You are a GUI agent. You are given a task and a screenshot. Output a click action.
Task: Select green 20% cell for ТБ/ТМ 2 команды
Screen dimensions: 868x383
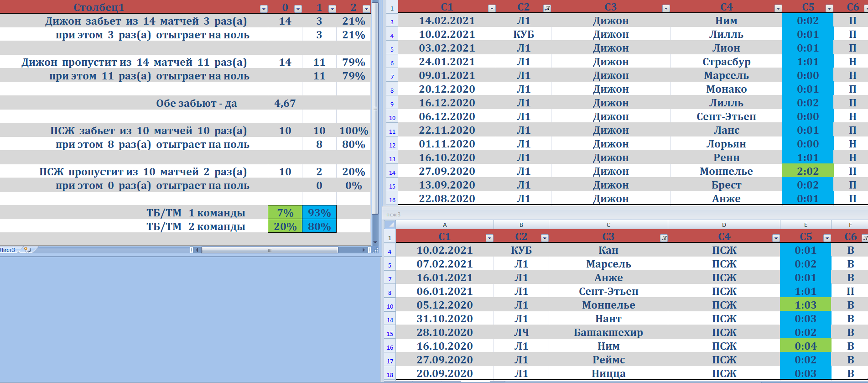point(285,226)
